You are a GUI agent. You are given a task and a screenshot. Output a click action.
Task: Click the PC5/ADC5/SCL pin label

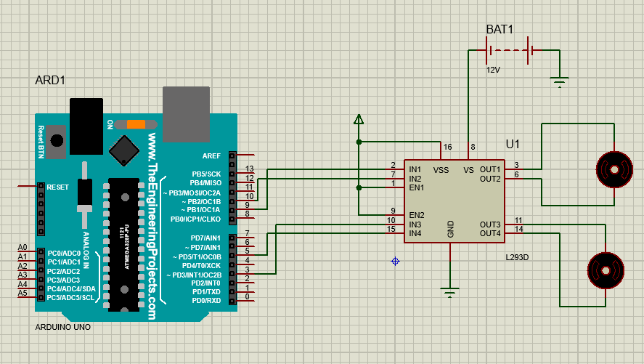coord(70,297)
